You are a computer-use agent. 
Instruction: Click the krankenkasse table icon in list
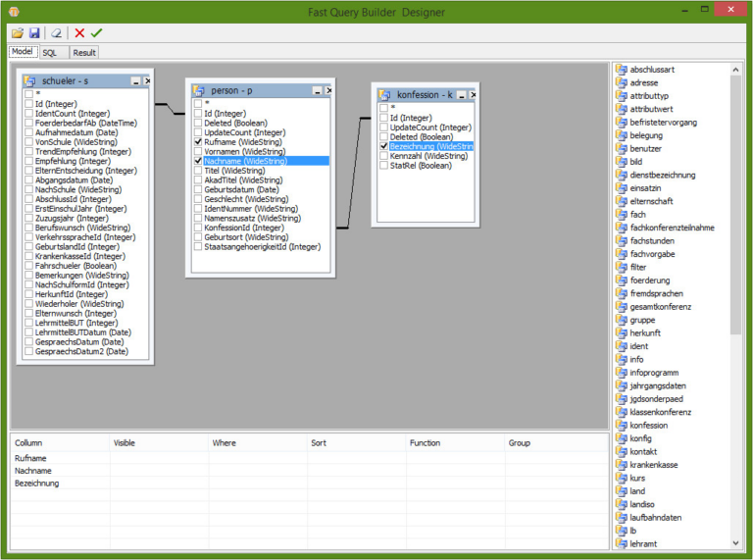tap(620, 465)
